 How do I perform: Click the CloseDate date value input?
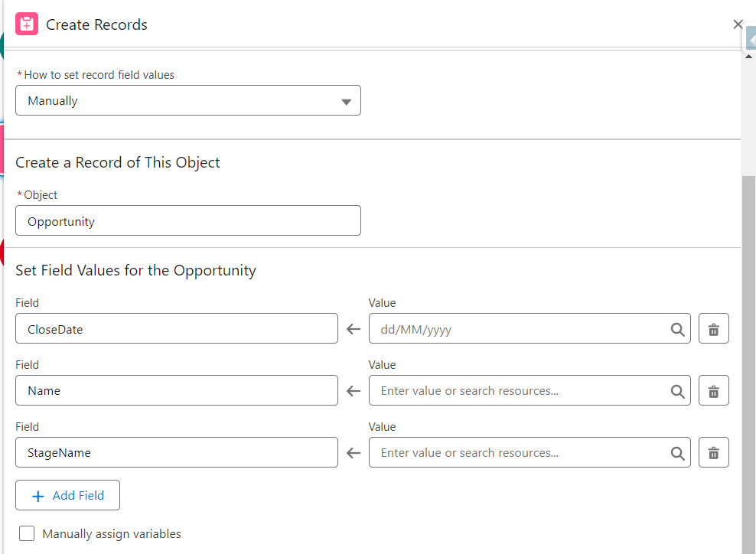point(516,329)
